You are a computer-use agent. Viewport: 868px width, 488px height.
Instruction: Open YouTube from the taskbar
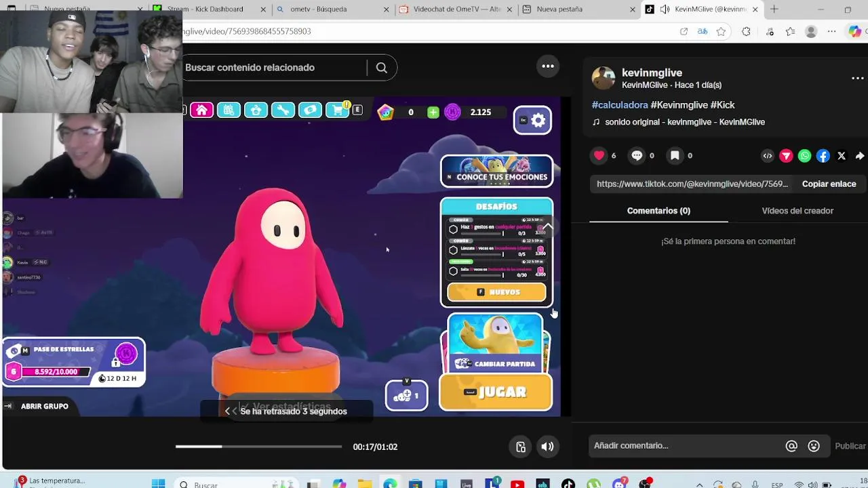(x=517, y=484)
